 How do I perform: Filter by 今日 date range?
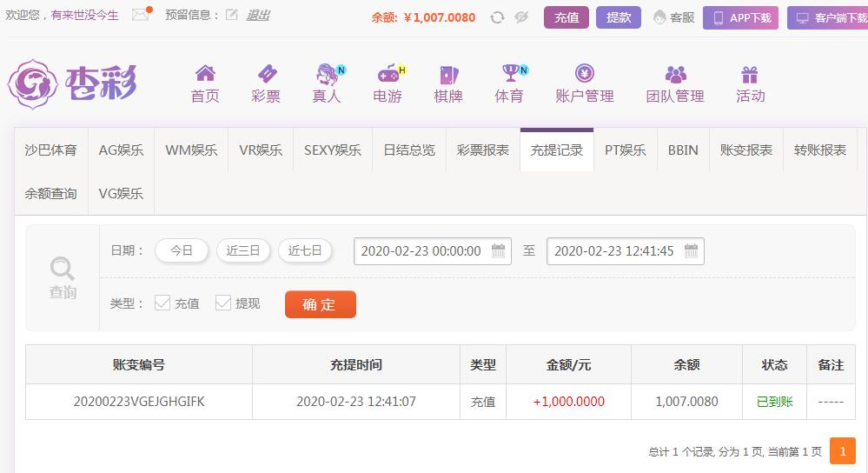182,250
